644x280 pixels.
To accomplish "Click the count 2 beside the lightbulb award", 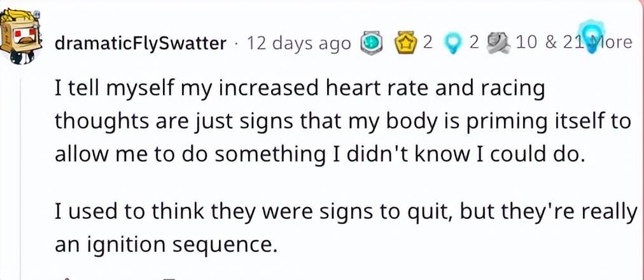I will pos(473,43).
